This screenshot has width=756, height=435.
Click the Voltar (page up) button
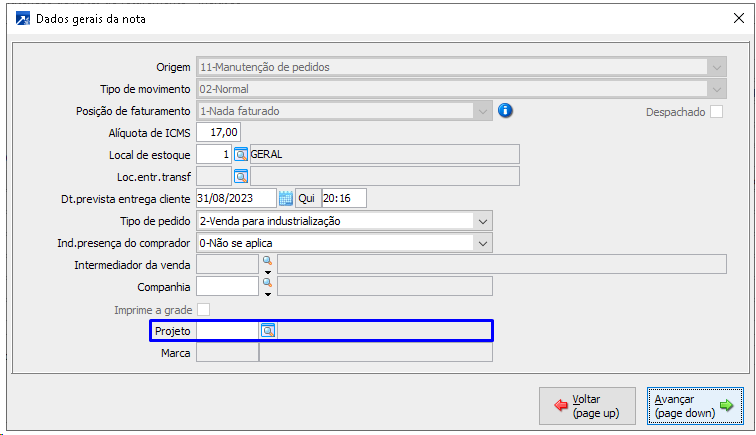click(587, 406)
